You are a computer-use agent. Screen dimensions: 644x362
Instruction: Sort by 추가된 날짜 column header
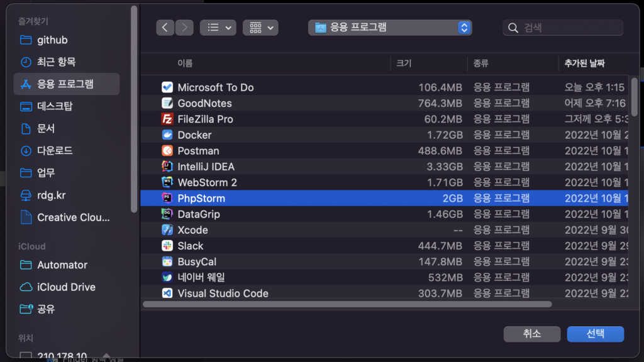(x=584, y=63)
